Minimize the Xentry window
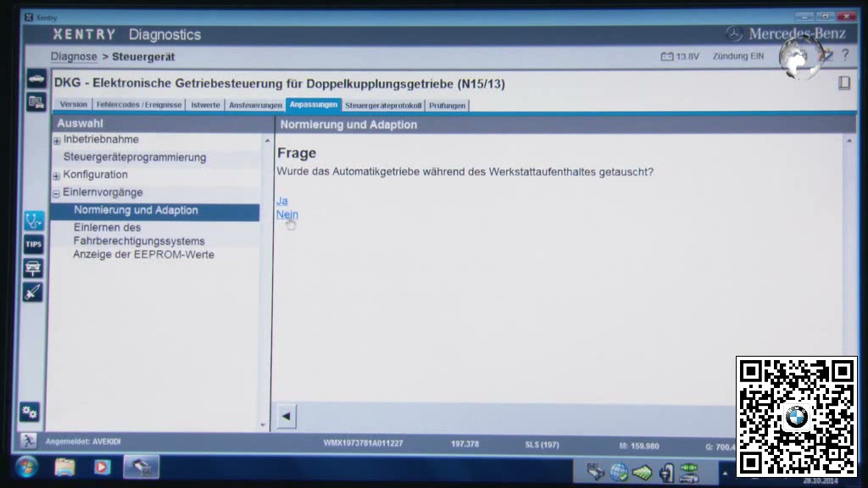Viewport: 868px width, 488px height. (805, 17)
